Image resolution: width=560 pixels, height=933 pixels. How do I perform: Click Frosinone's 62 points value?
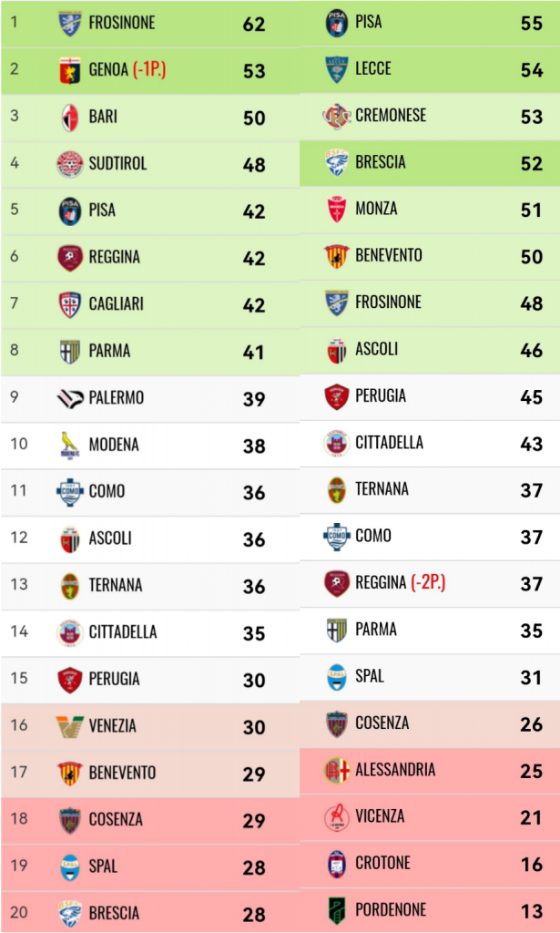pyautogui.click(x=254, y=25)
